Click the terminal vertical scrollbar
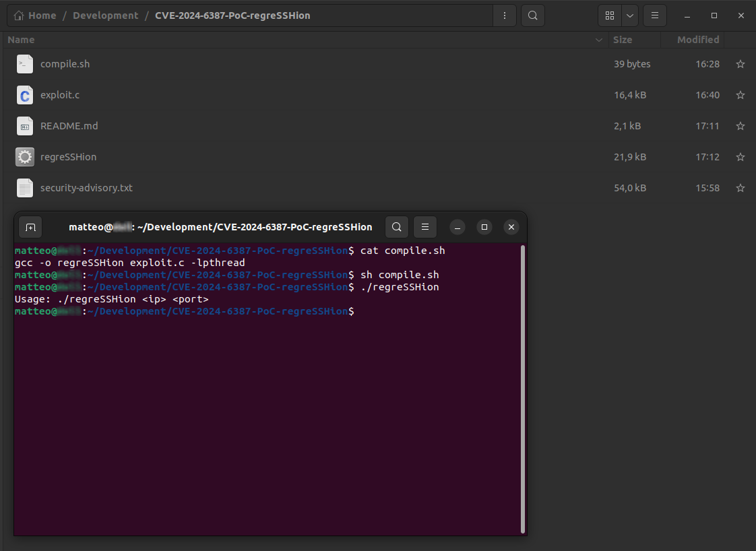 point(523,389)
